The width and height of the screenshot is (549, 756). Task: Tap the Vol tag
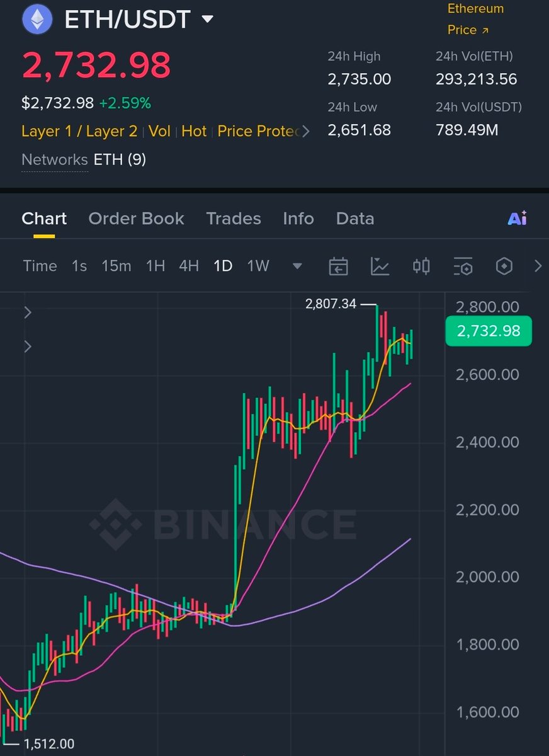[x=160, y=131]
